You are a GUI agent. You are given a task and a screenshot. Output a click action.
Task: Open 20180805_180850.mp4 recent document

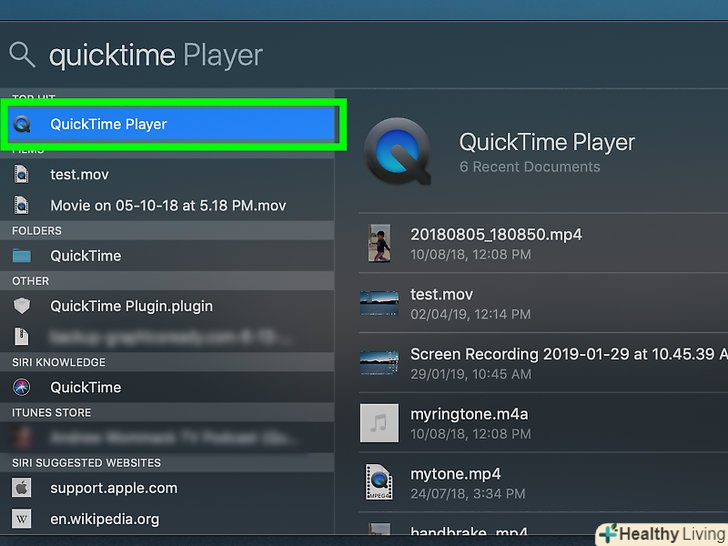click(543, 243)
